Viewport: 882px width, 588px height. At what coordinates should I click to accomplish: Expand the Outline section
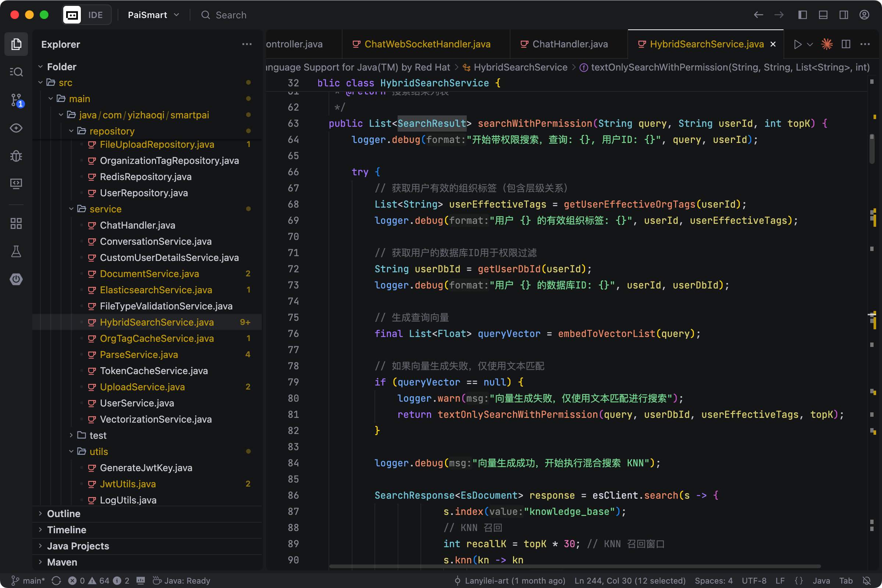pyautogui.click(x=64, y=513)
